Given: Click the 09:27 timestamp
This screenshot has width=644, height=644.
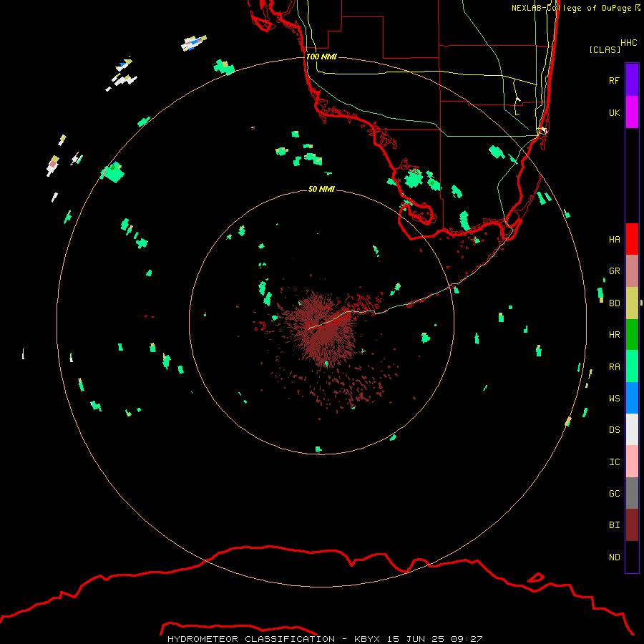Looking at the screenshot, I should point(467,639).
